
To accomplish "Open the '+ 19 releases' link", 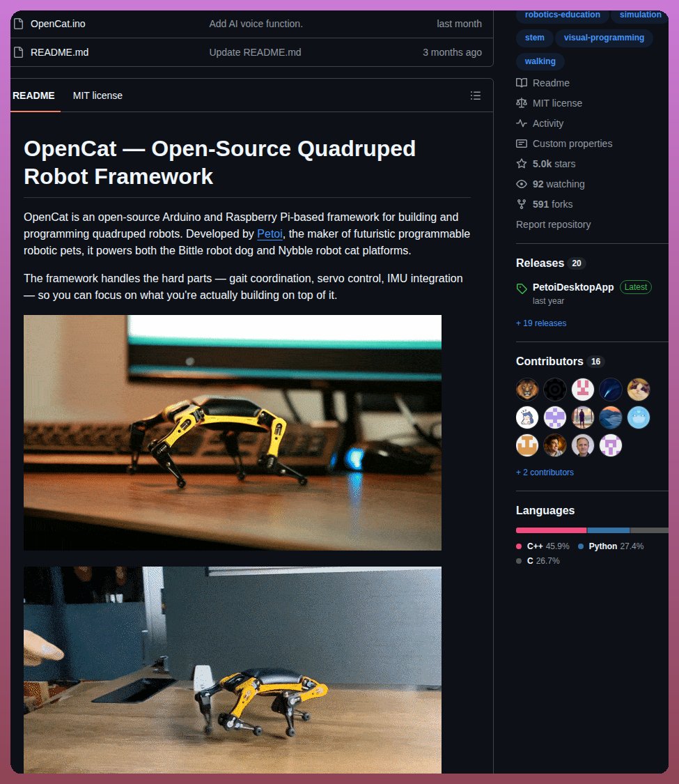I will point(541,323).
